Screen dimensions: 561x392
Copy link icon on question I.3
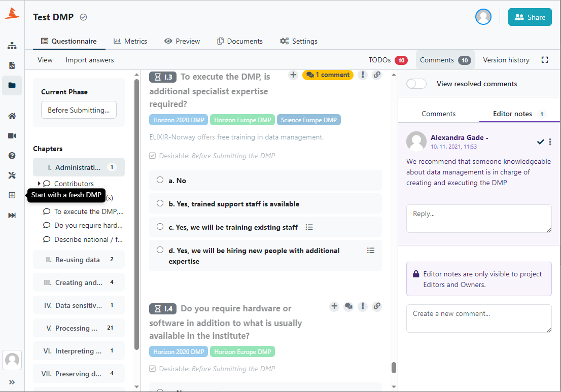point(377,75)
